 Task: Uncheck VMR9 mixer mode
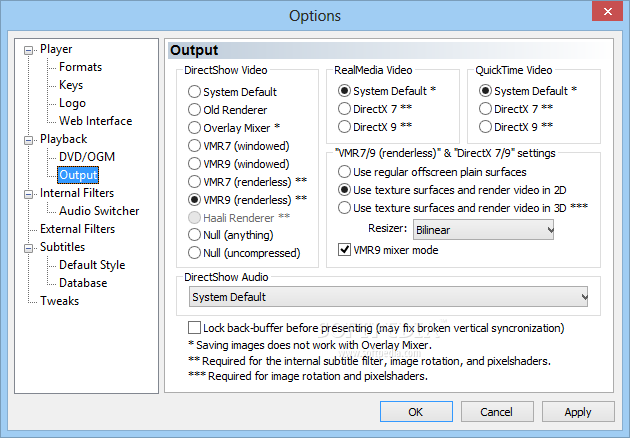click(344, 250)
